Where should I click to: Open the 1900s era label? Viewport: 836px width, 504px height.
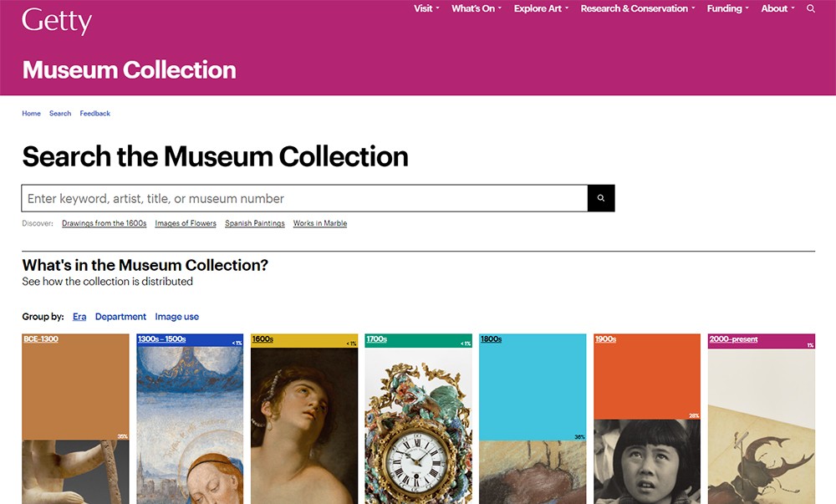point(605,339)
